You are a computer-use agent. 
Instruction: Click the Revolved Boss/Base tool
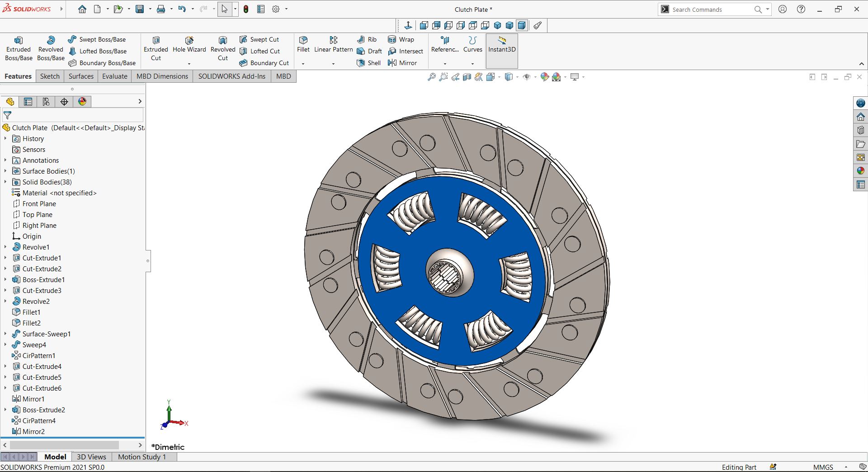click(x=51, y=48)
